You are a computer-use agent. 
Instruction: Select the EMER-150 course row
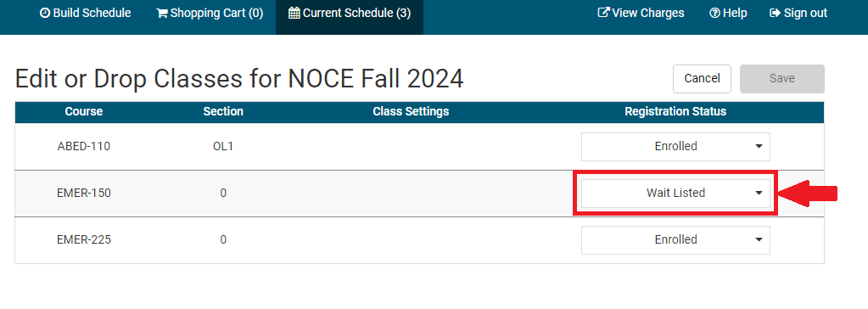419,194
